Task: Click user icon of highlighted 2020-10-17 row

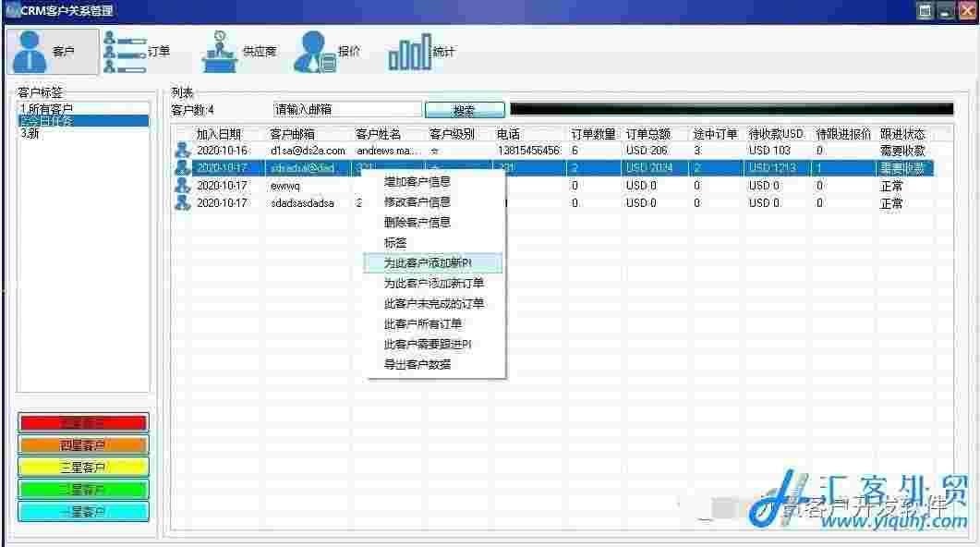Action: point(183,167)
